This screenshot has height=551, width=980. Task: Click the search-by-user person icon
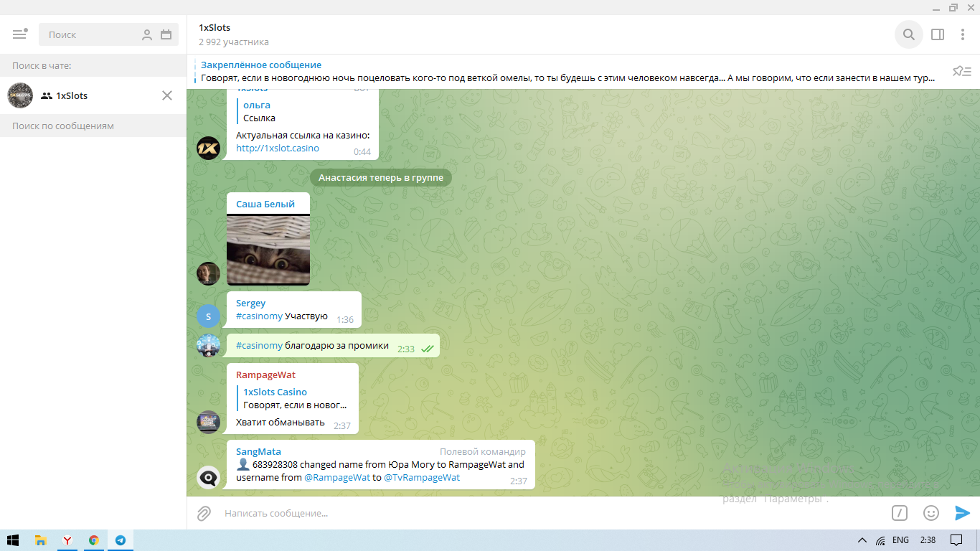[x=147, y=34]
